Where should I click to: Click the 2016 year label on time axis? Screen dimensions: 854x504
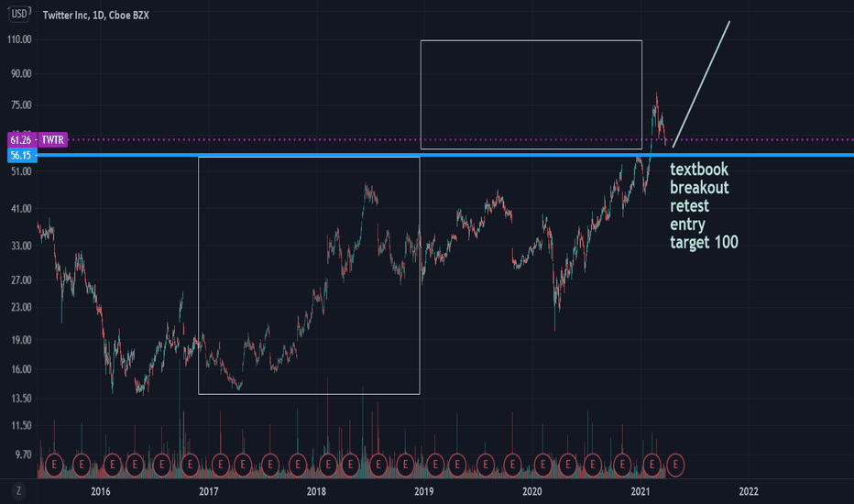tap(101, 491)
